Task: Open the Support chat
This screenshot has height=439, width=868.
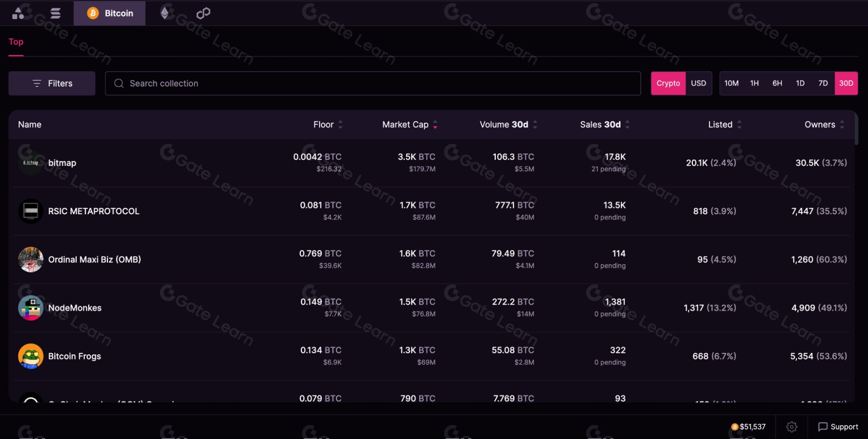Action: [838, 427]
